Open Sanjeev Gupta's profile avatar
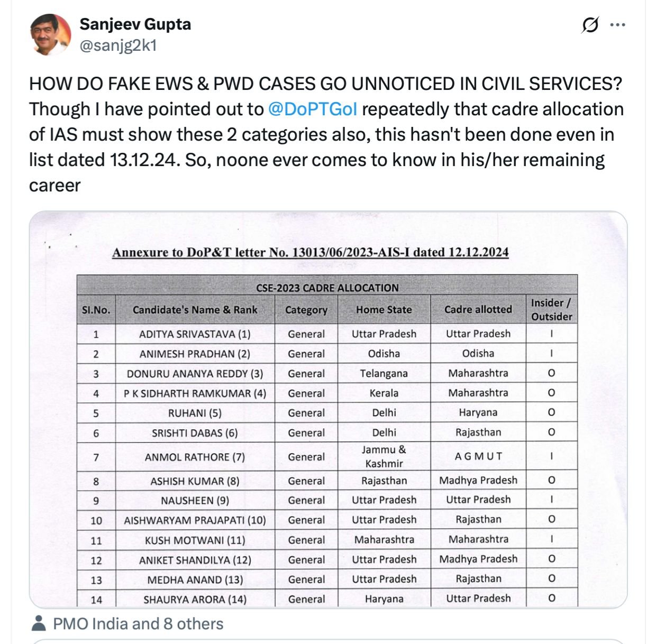This screenshot has width=656, height=644. pyautogui.click(x=51, y=34)
